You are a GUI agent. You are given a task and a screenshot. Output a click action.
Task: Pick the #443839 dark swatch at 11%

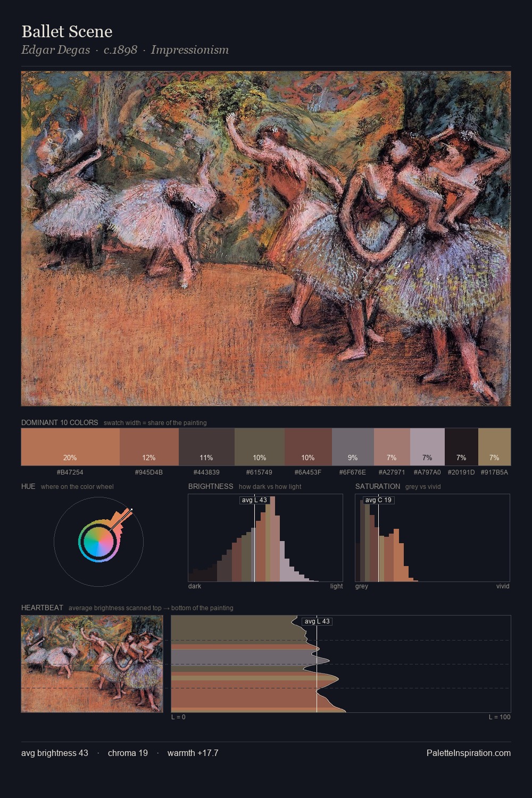coord(206,447)
